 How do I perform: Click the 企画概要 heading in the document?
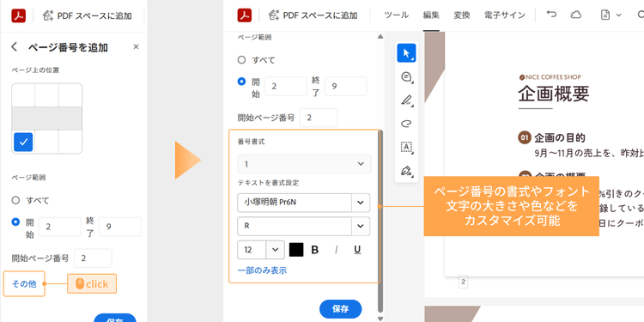click(x=554, y=94)
